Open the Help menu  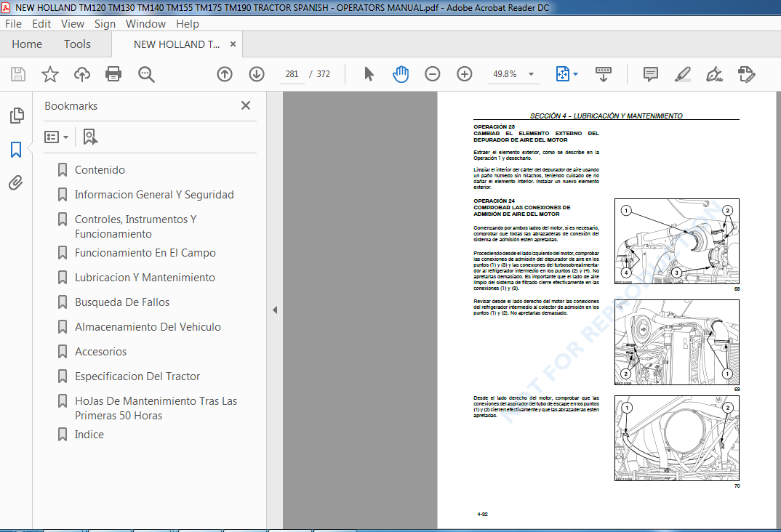point(188,23)
